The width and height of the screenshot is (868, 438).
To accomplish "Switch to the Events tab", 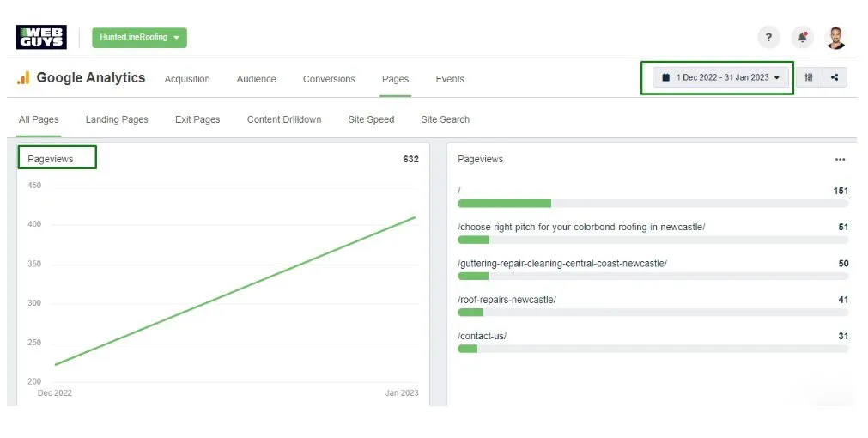I will click(450, 79).
